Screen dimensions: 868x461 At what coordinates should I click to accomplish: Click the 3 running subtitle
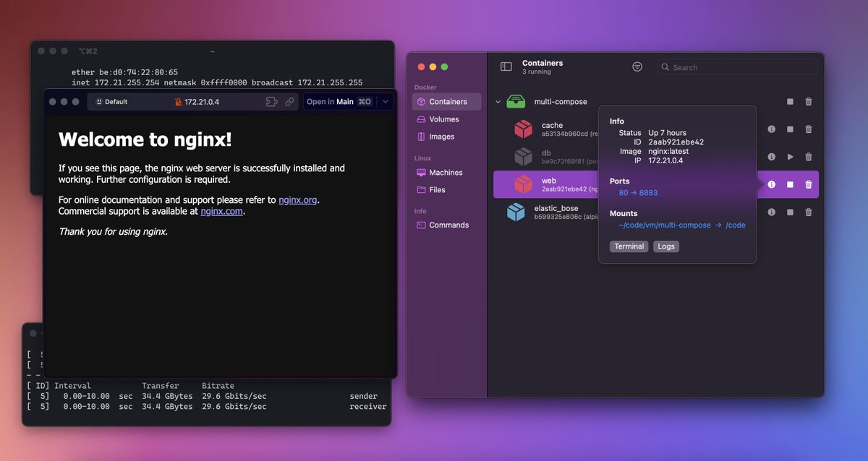[x=537, y=72]
